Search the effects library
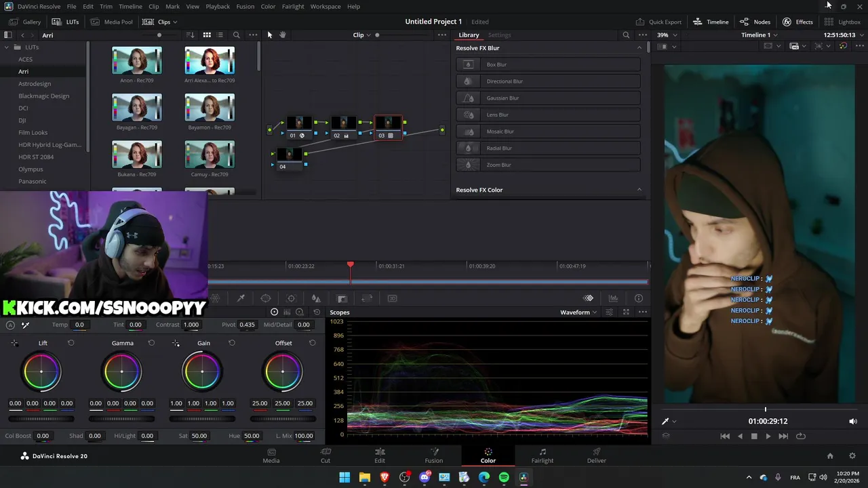Image resolution: width=868 pixels, height=488 pixels. click(626, 35)
